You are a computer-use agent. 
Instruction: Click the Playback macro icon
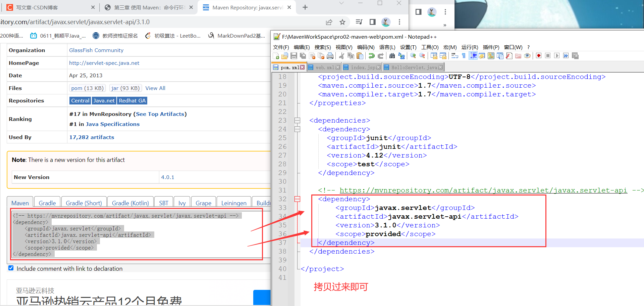point(557,56)
